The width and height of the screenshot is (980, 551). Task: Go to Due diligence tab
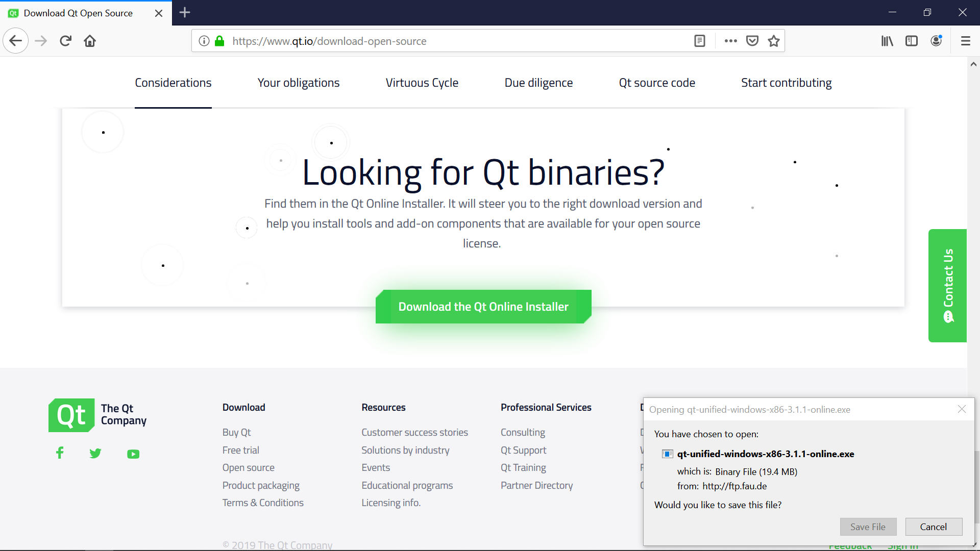[x=538, y=83]
